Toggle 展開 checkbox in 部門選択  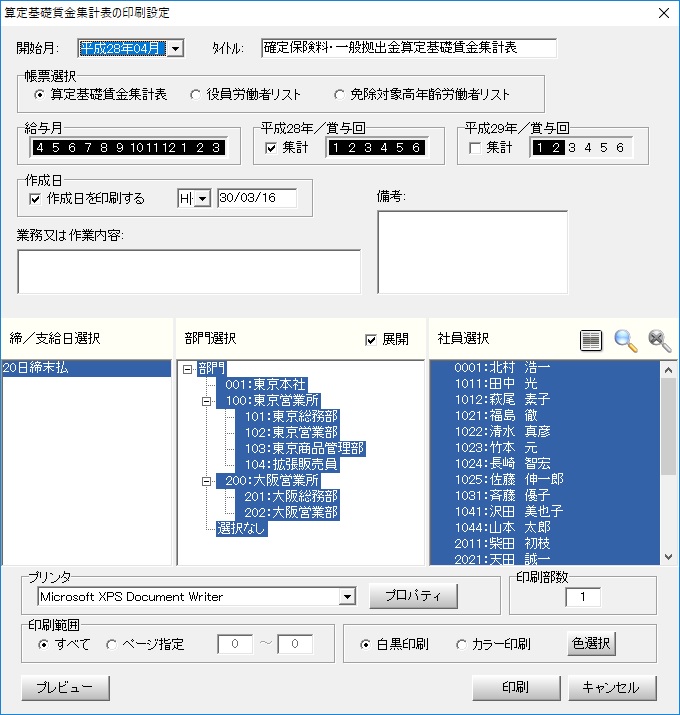click(x=371, y=340)
